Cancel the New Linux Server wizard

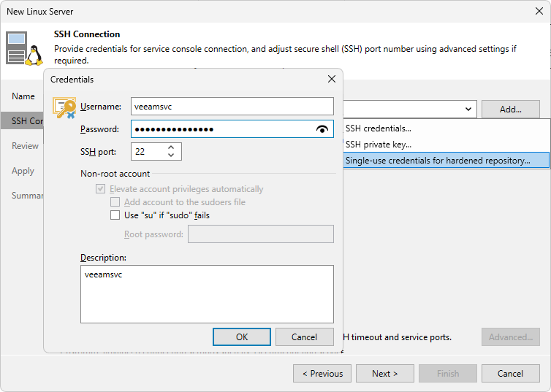coord(511,374)
